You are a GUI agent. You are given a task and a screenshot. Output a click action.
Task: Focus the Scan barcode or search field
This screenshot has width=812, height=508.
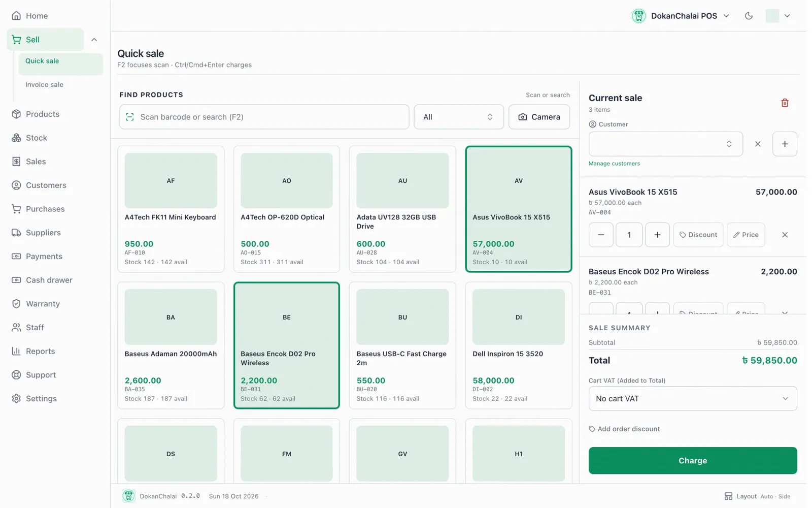pos(264,117)
